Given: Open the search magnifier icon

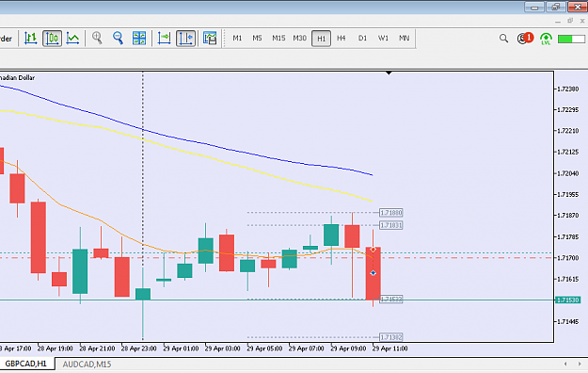Looking at the screenshot, I should (x=503, y=39).
